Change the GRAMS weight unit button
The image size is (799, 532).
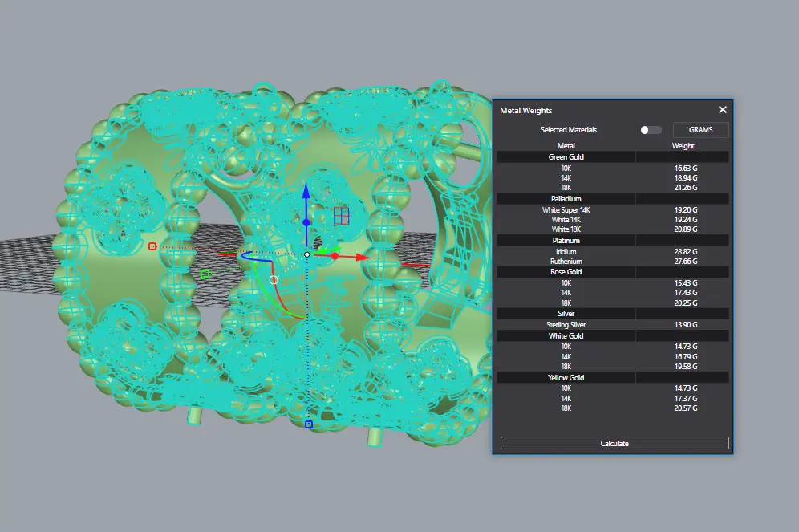click(700, 130)
